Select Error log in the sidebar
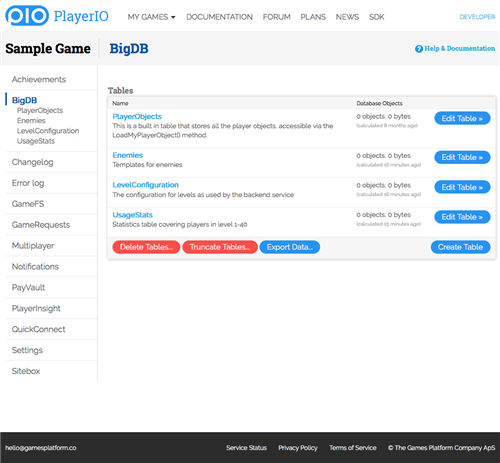 [x=28, y=183]
